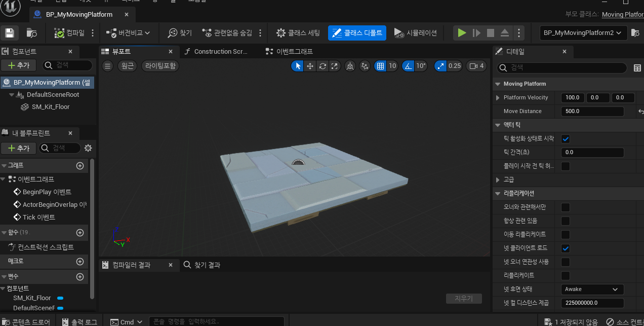Open the 버전비교 diff dropdown

(x=128, y=33)
